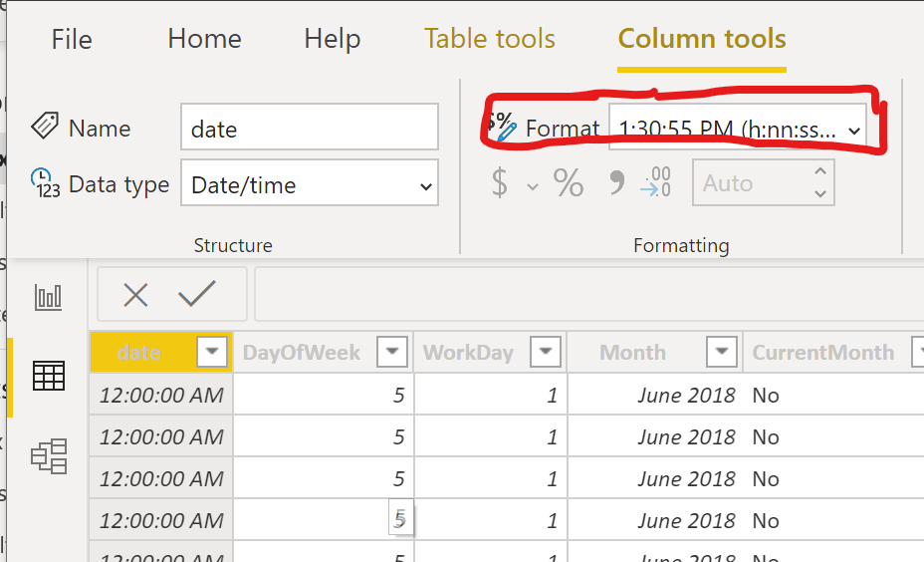The height and width of the screenshot is (562, 924).
Task: Increase decimal places stepper up arrow
Action: pyautogui.click(x=820, y=171)
